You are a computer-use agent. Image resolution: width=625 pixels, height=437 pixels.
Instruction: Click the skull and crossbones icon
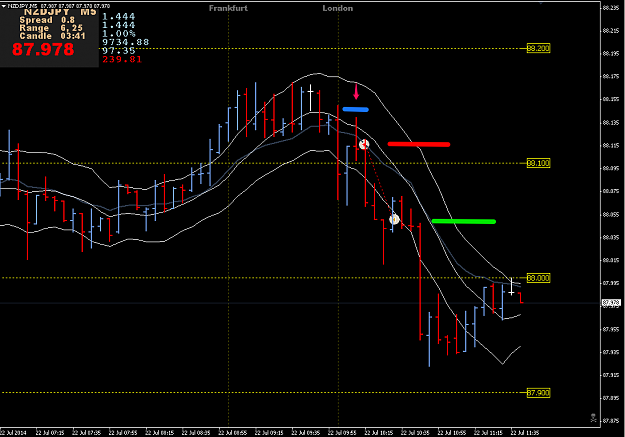point(593,418)
